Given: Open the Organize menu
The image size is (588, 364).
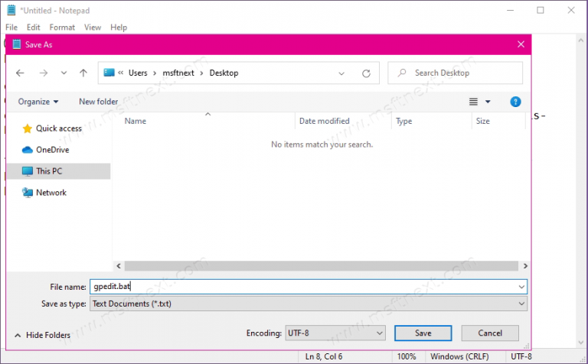Looking at the screenshot, I should [x=38, y=102].
